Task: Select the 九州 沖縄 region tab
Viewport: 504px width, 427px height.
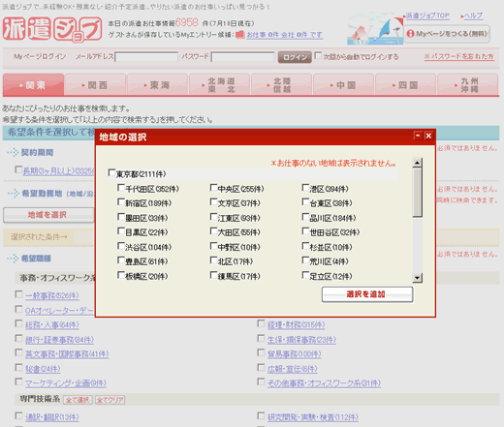Action: 467,85
